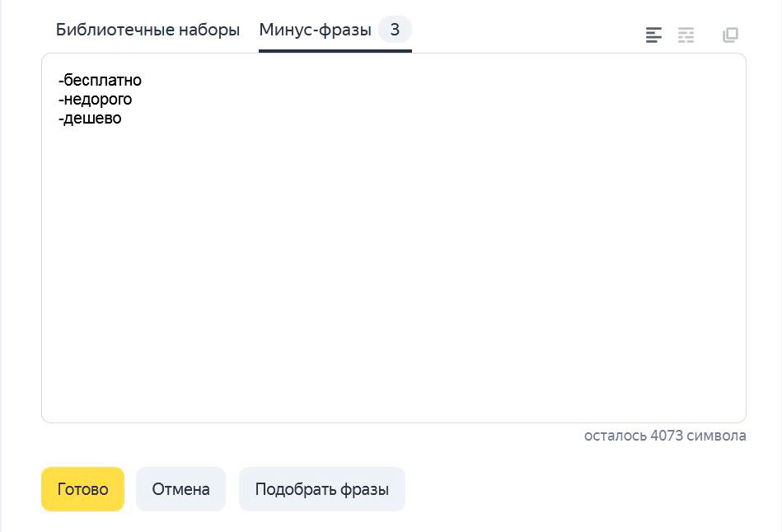The width and height of the screenshot is (782, 532).
Task: Click the end of the -дешево line
Action: (123, 118)
